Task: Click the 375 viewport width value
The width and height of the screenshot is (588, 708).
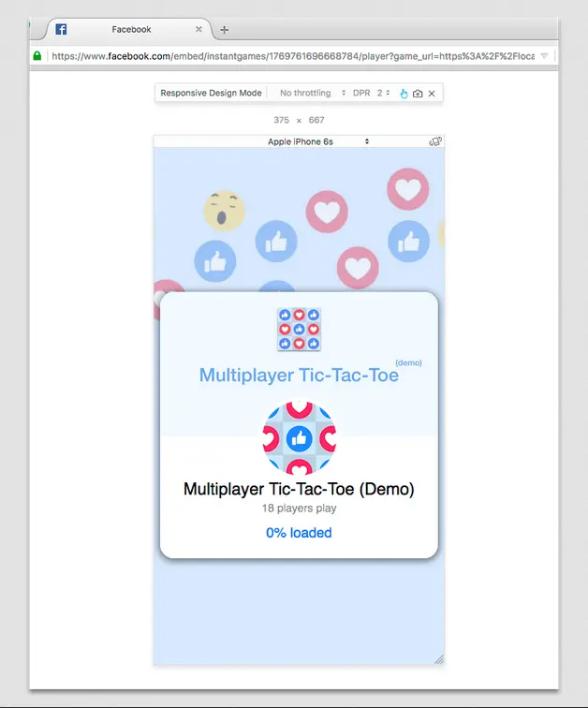Action: [281, 120]
